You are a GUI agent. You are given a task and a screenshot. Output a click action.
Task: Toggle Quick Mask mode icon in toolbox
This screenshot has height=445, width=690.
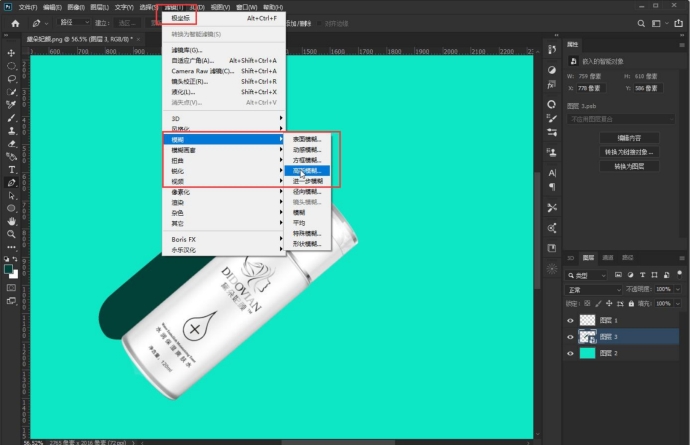coord(11,288)
